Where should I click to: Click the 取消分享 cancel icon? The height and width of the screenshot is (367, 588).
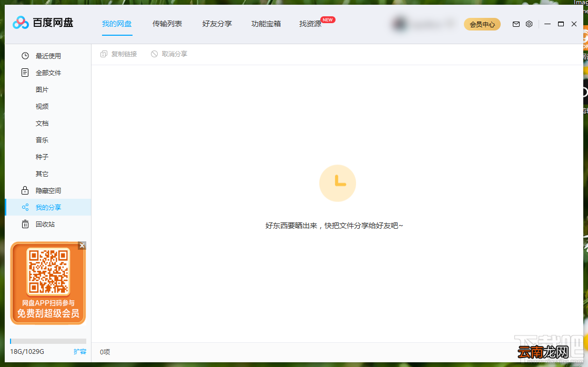[x=154, y=54]
